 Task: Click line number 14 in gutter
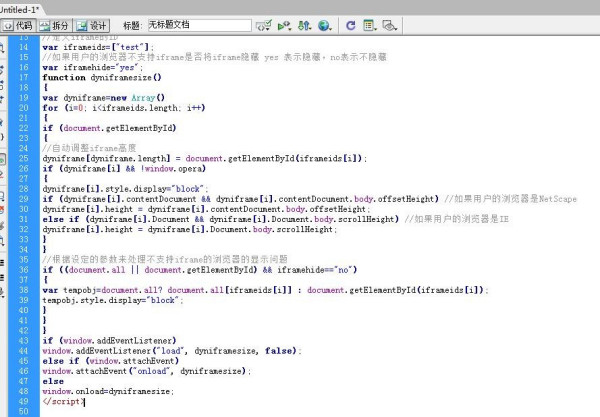(24, 47)
